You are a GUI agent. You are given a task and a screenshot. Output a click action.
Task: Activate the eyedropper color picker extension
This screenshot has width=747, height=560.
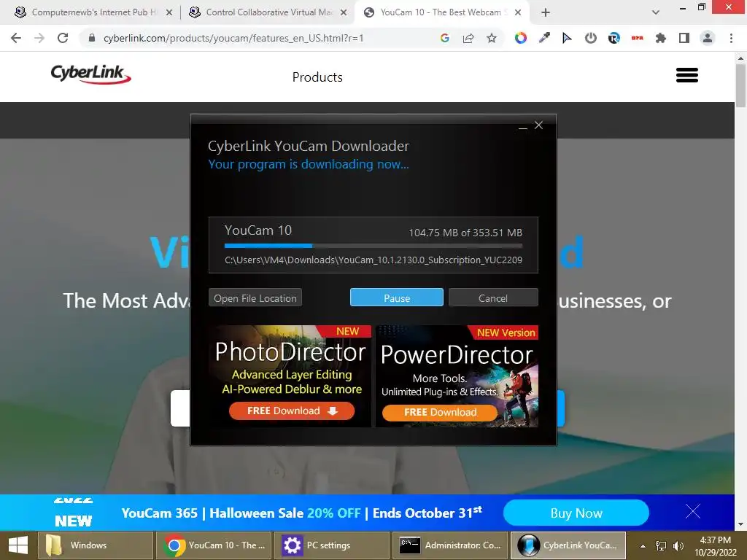[544, 38]
